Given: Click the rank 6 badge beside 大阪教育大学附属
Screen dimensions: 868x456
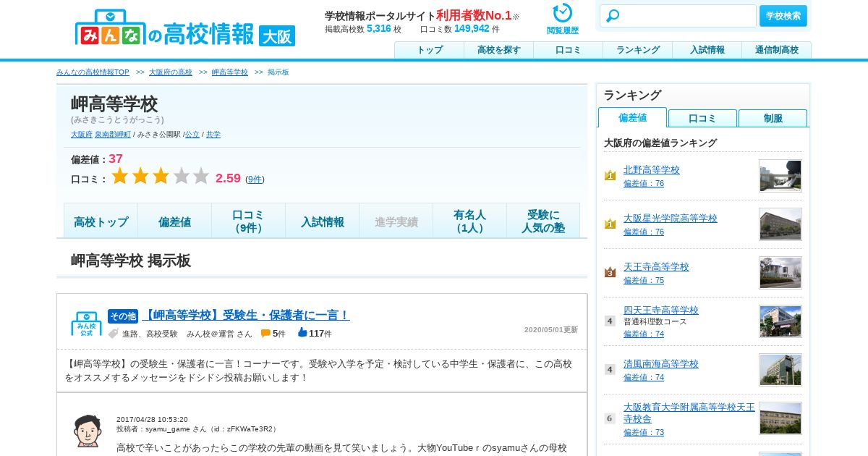Looking at the screenshot, I should point(610,418).
